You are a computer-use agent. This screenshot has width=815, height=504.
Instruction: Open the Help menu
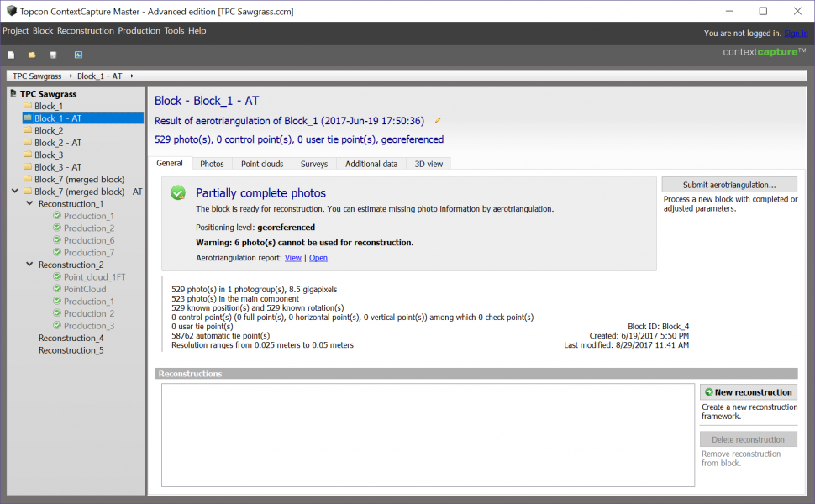click(x=197, y=30)
